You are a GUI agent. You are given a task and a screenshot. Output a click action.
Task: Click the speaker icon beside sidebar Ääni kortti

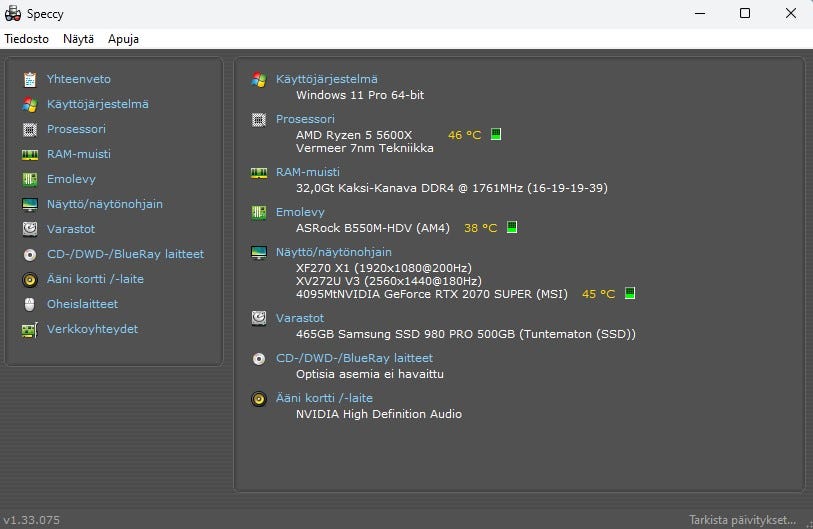[30, 280]
